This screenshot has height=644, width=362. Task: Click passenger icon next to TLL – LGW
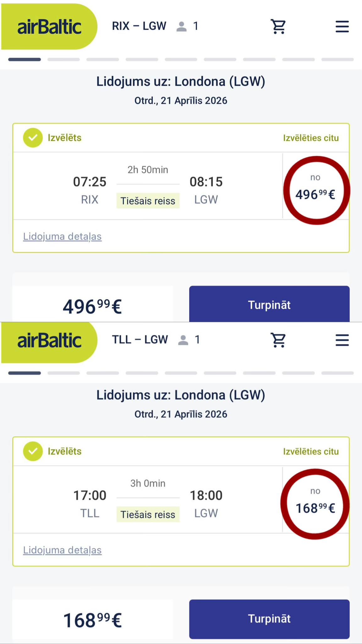(x=183, y=340)
